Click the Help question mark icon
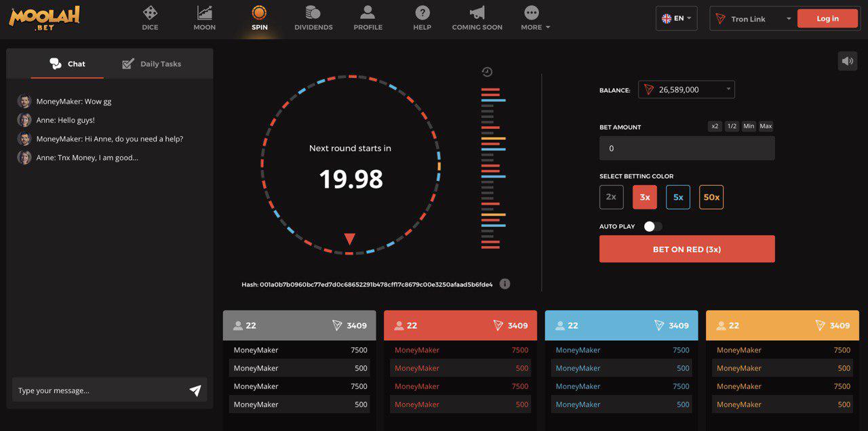 (x=422, y=13)
